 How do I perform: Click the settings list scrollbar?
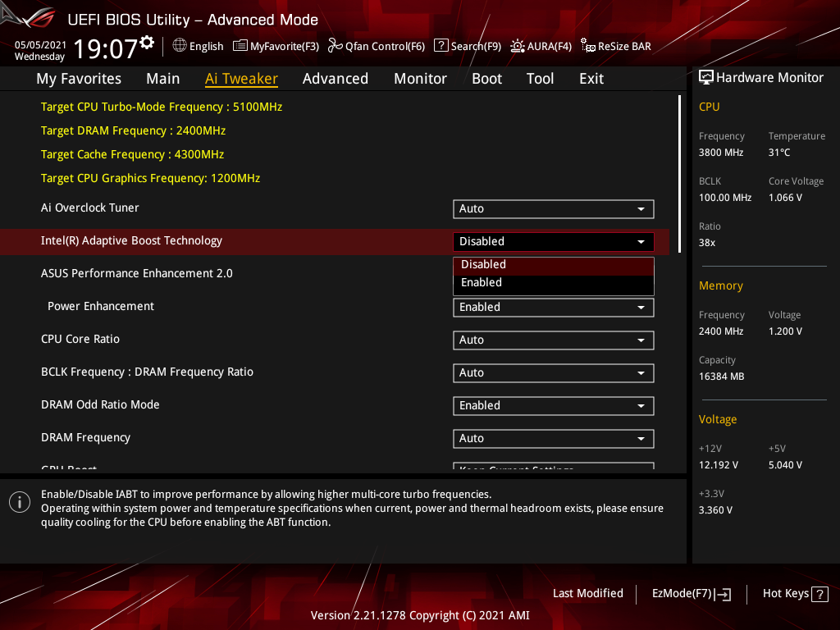(679, 174)
